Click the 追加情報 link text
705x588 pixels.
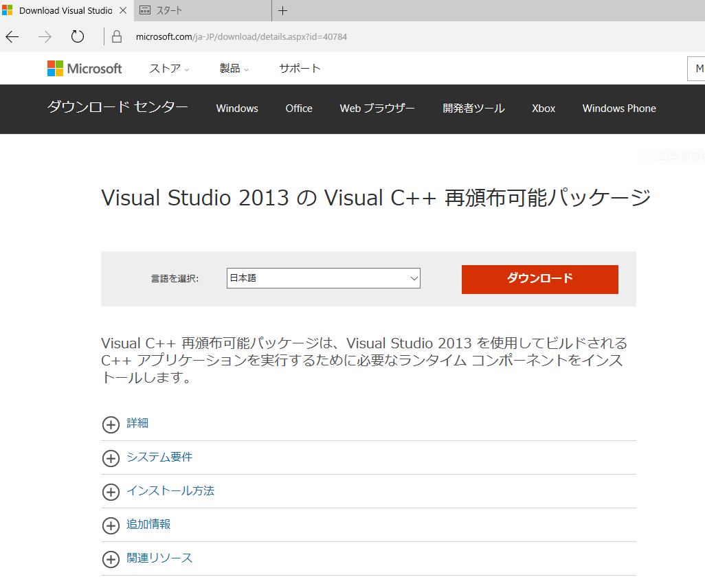click(148, 524)
